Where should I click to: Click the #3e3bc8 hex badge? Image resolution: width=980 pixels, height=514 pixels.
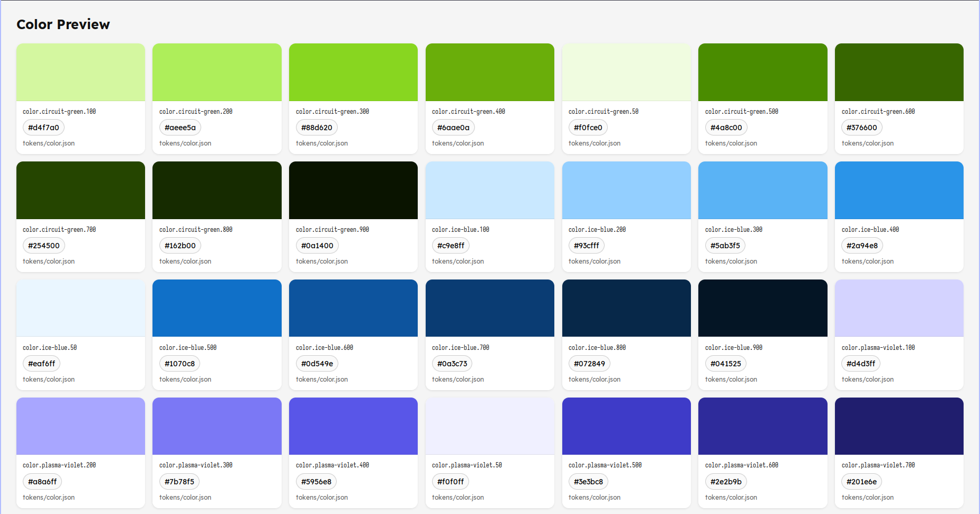(589, 482)
